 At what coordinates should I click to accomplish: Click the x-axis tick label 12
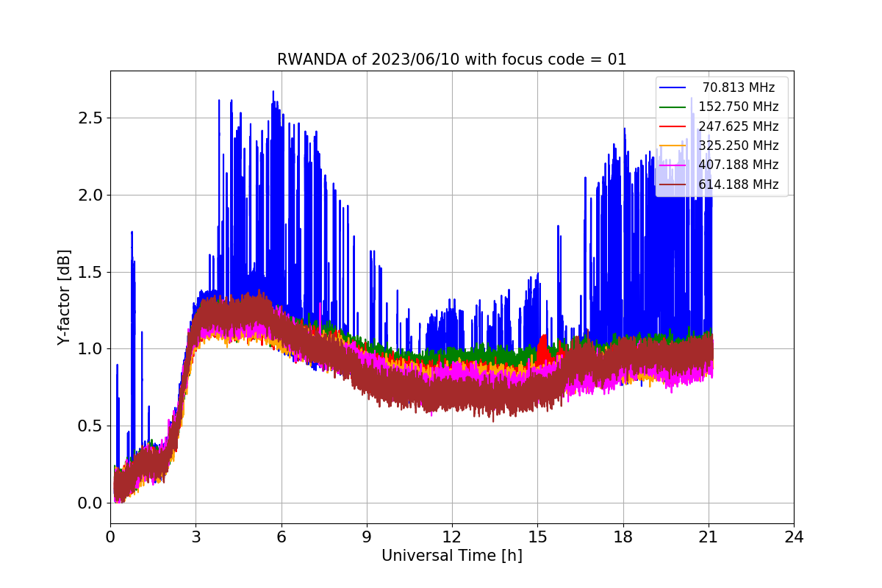(x=452, y=537)
